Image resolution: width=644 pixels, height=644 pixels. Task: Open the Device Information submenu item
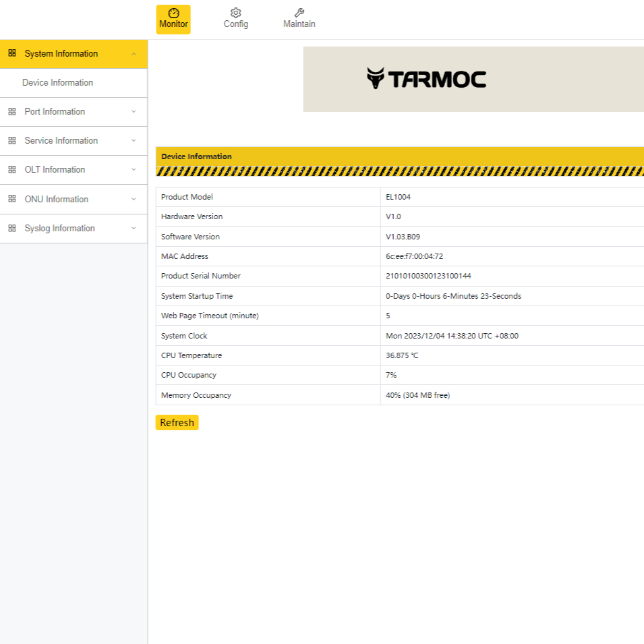(x=57, y=83)
